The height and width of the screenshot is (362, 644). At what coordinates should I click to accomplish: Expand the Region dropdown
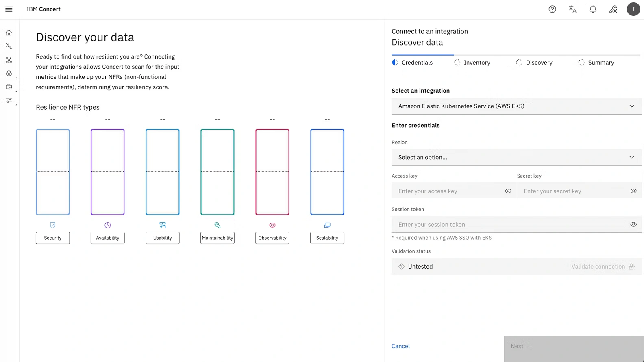516,157
